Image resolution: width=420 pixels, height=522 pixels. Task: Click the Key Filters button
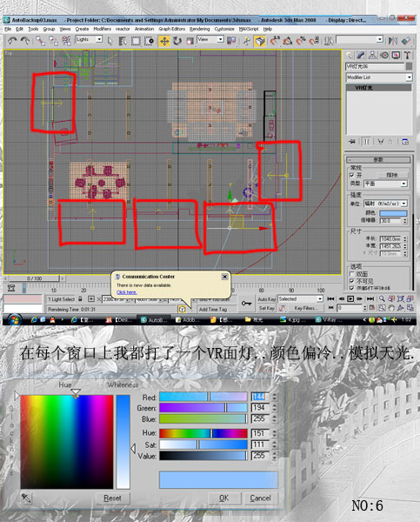pyautogui.click(x=305, y=308)
